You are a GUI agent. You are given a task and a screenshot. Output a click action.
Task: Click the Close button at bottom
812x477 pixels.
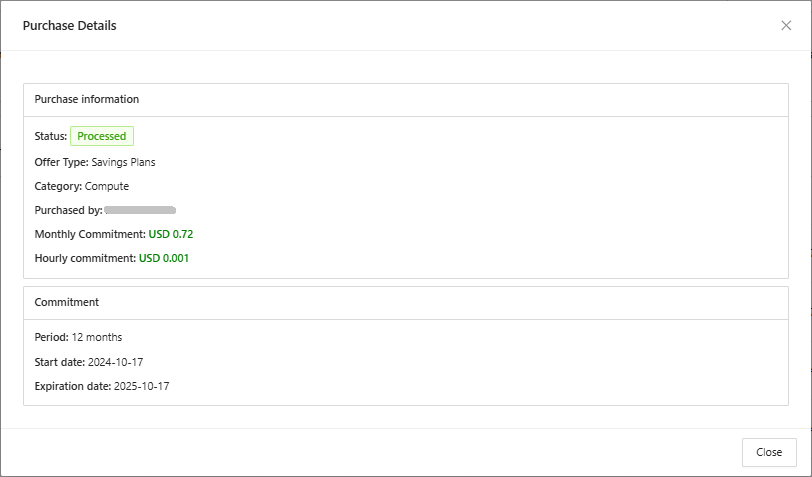pos(769,452)
